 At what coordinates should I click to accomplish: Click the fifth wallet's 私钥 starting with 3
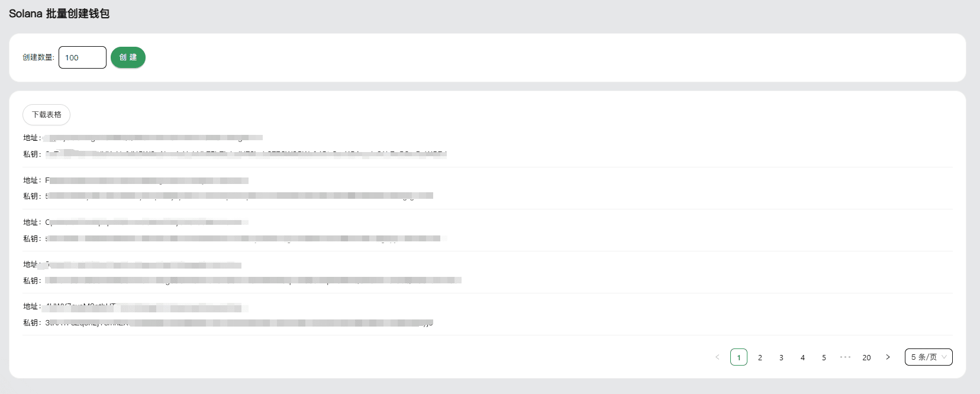point(239,323)
